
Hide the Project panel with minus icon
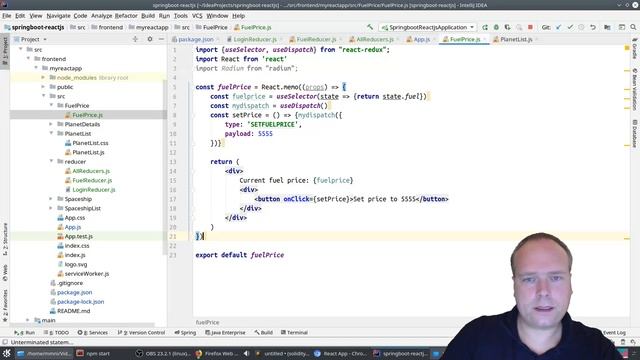click(x=161, y=39)
